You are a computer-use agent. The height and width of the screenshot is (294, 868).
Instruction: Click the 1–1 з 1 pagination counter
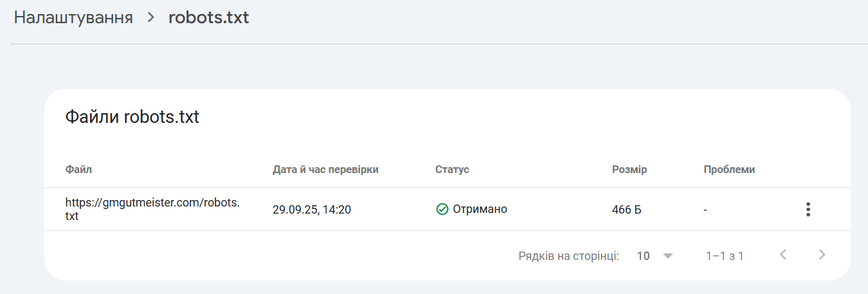coord(725,256)
